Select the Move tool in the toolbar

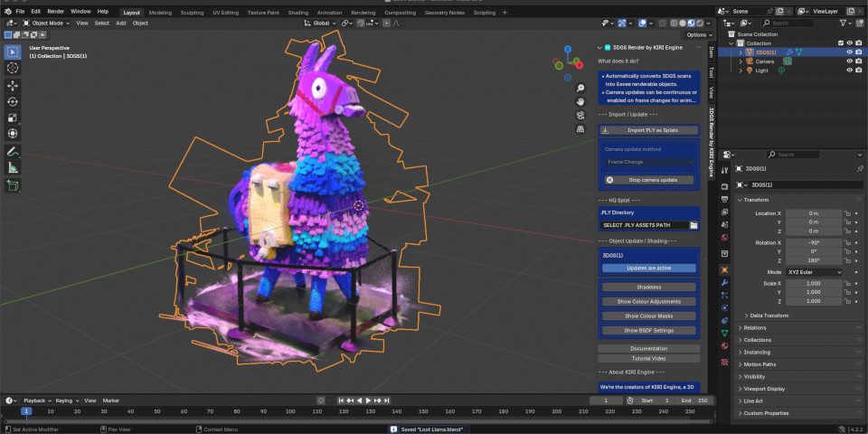pyautogui.click(x=13, y=85)
